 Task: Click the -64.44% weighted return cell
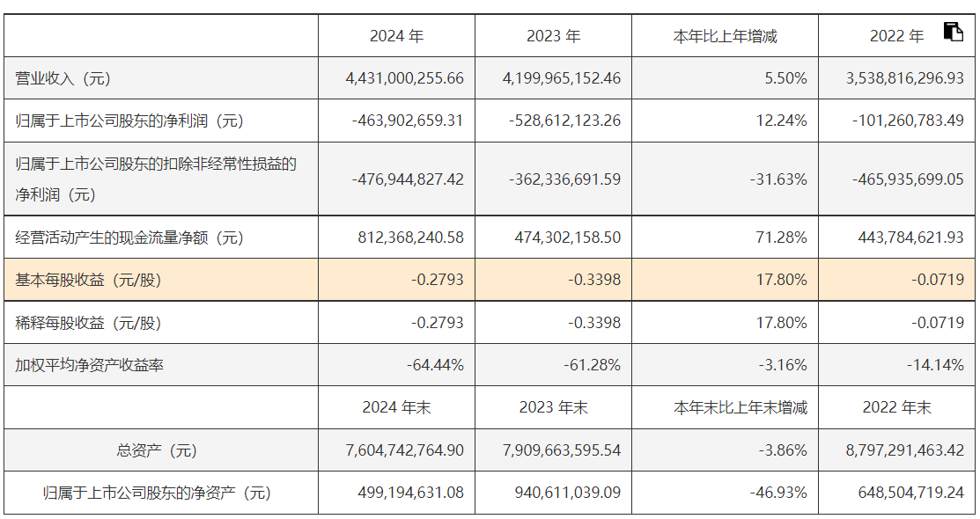[435, 365]
